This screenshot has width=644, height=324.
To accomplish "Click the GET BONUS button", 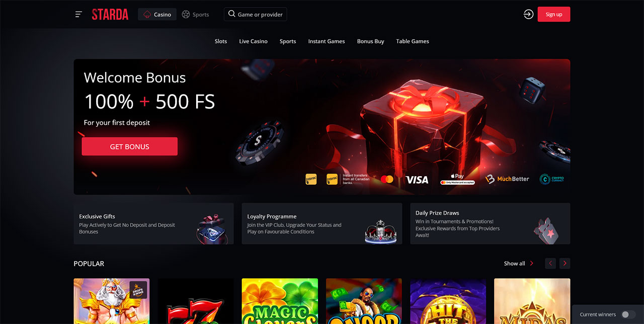I will click(x=129, y=146).
